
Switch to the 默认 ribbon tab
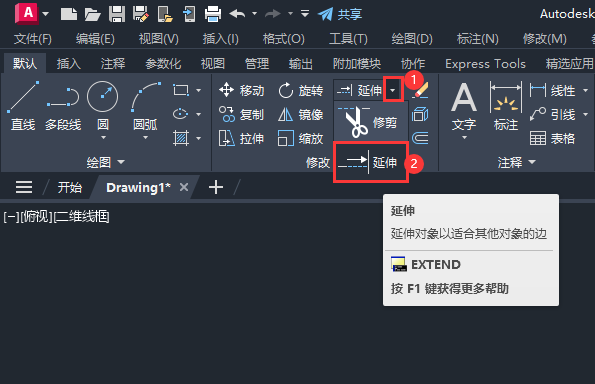[x=25, y=63]
